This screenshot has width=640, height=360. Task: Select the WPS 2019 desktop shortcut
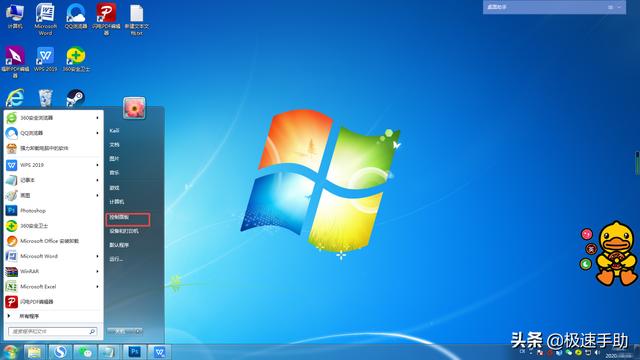click(45, 60)
